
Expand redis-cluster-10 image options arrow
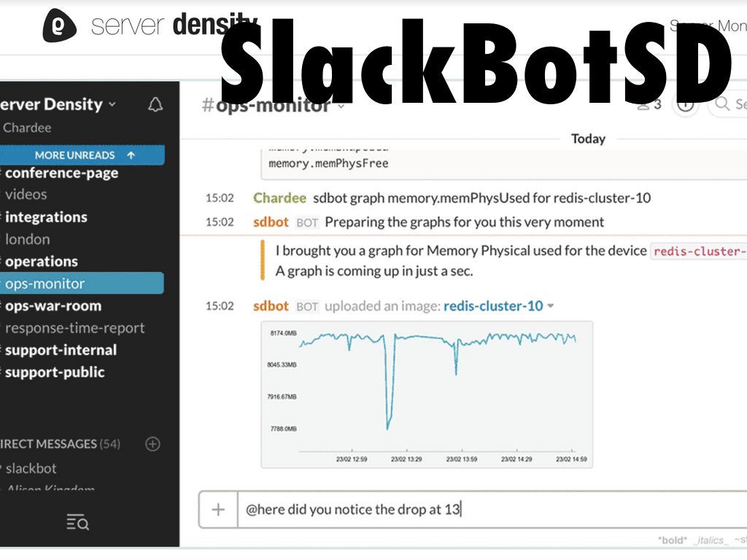coord(551,306)
